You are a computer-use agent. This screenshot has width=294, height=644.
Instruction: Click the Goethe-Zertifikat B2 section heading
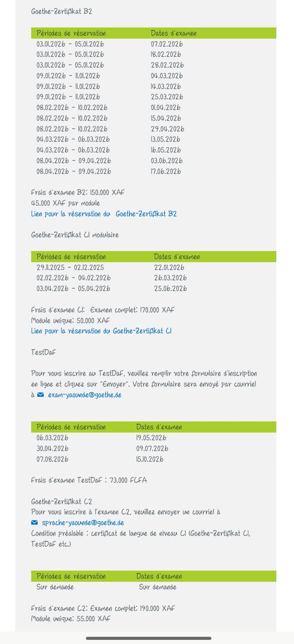point(62,12)
